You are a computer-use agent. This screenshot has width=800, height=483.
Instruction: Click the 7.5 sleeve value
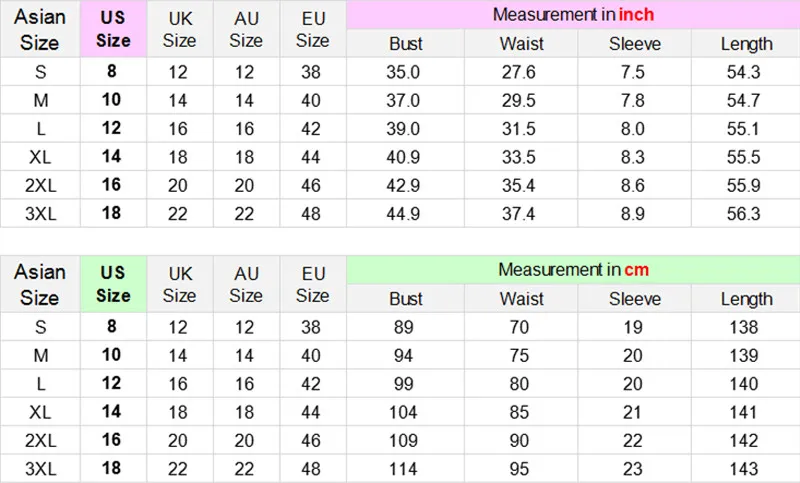pos(633,72)
